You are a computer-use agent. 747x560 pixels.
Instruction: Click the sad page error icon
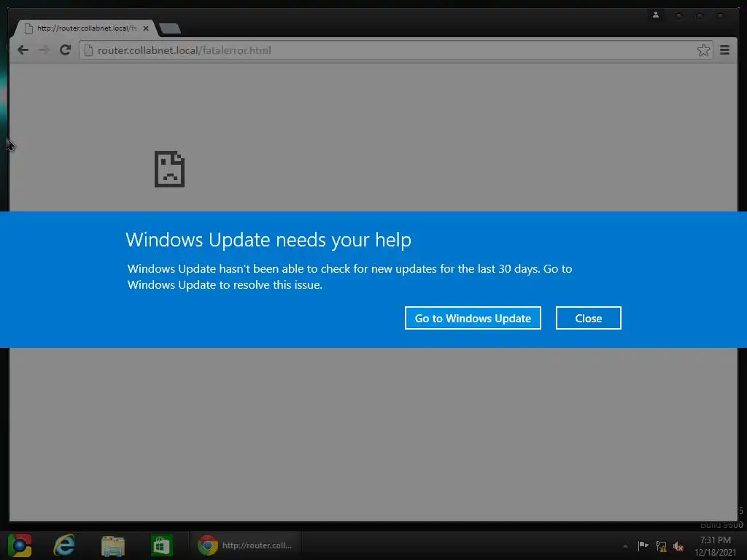(169, 169)
